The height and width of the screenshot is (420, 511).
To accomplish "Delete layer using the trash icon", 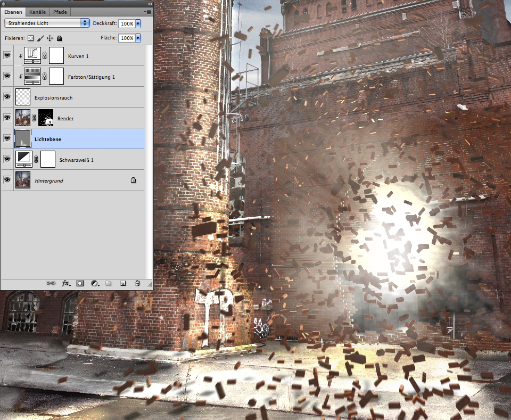I will [137, 284].
